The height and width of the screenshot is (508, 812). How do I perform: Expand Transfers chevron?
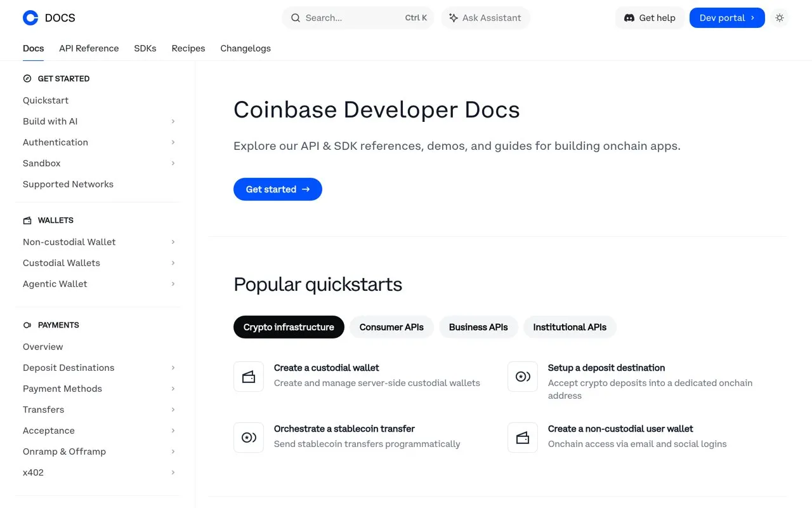click(x=173, y=410)
